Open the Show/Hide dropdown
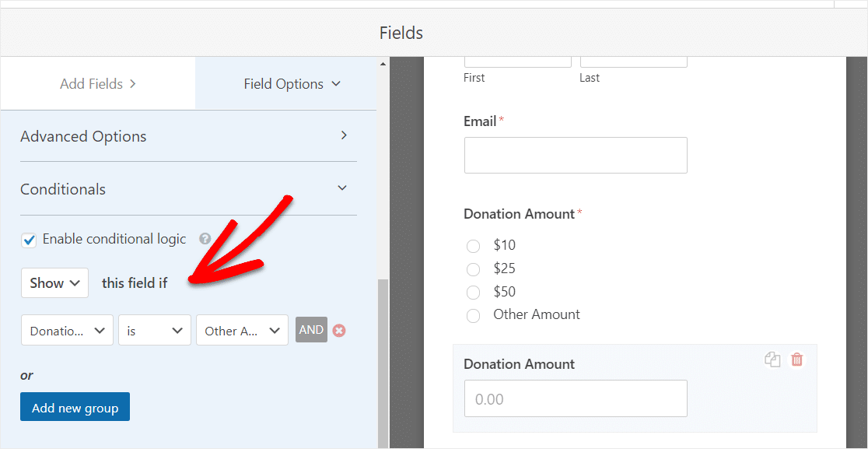This screenshot has height=449, width=868. pos(54,283)
